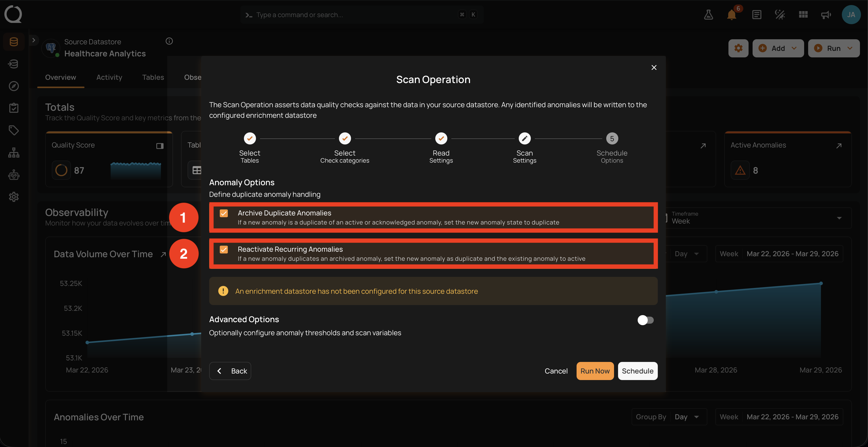Click the Mar 29 data point on volume chart
Image resolution: width=868 pixels, height=447 pixels.
click(821, 283)
